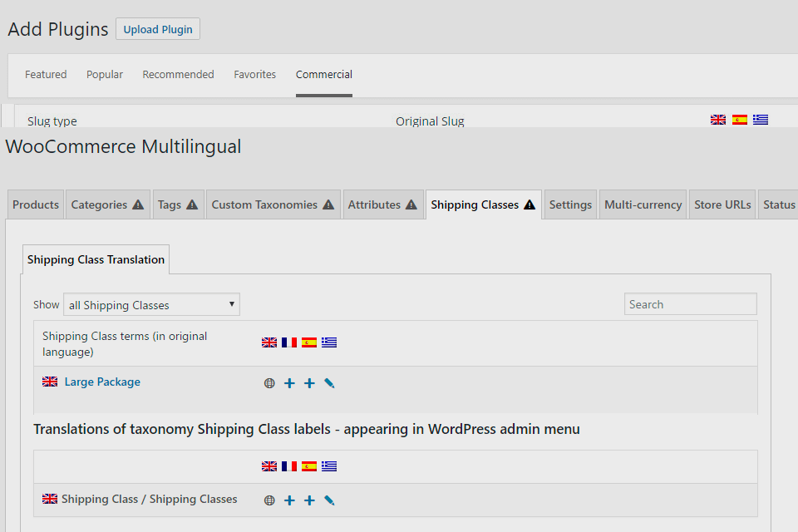Open the Categories tab
798x532 pixels.
[x=108, y=204]
